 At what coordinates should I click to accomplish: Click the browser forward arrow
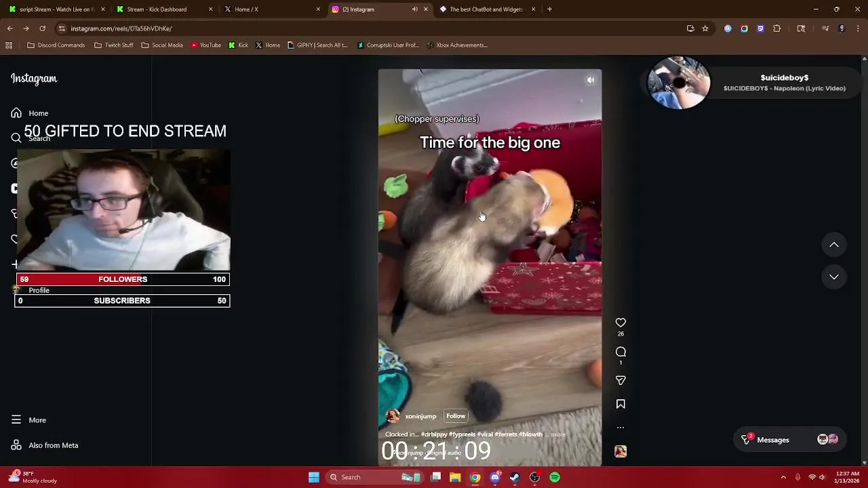[x=26, y=28]
